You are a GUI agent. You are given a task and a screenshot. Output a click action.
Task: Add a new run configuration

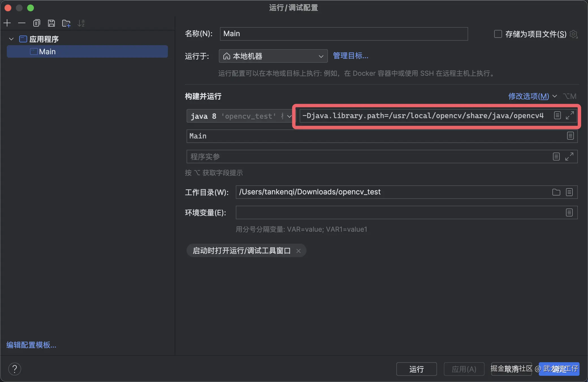click(7, 23)
